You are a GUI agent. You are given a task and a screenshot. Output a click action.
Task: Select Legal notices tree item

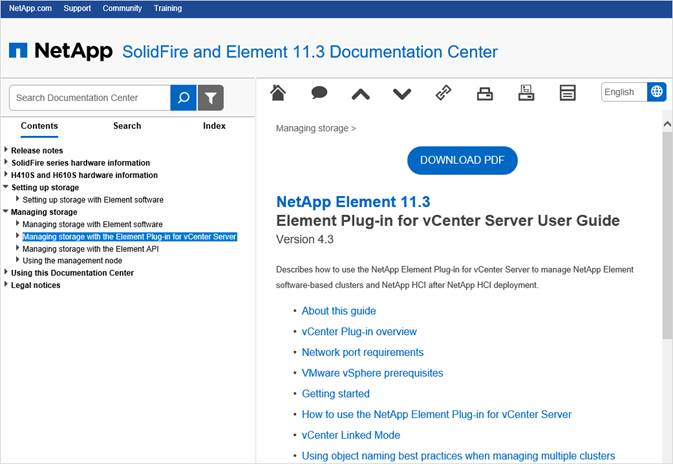click(36, 285)
